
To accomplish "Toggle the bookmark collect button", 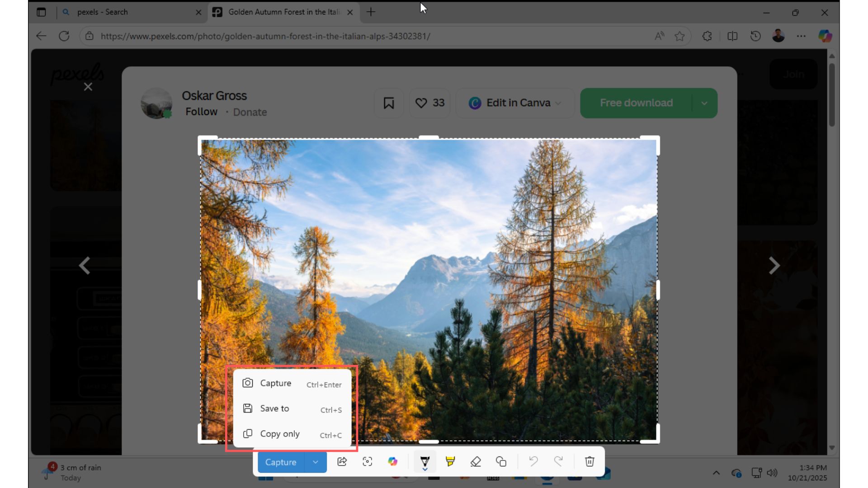I will (x=388, y=103).
